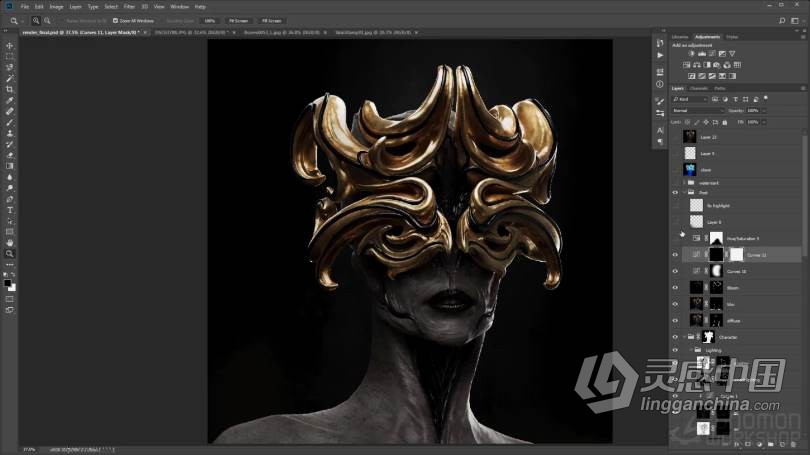810x455 pixels.
Task: Select the Crop tool
Action: (9, 89)
